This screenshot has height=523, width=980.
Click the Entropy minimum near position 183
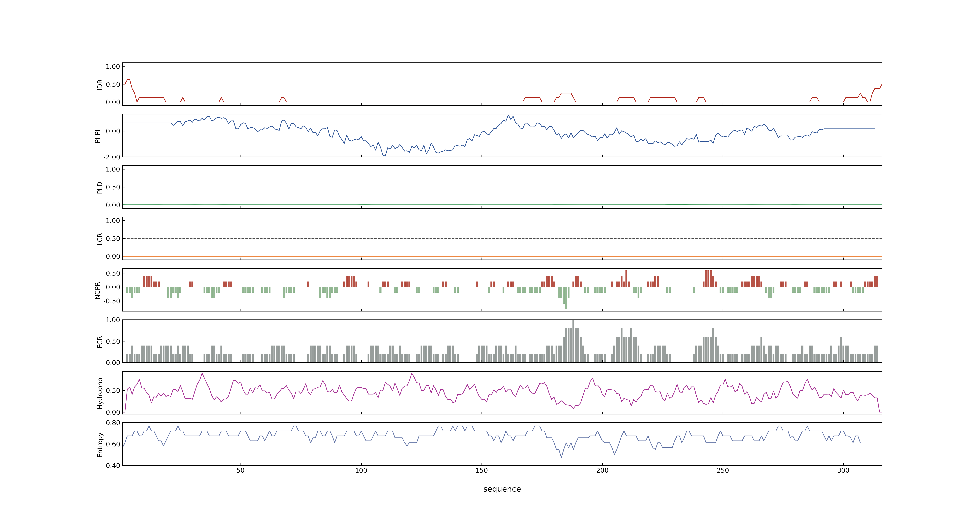coord(561,457)
